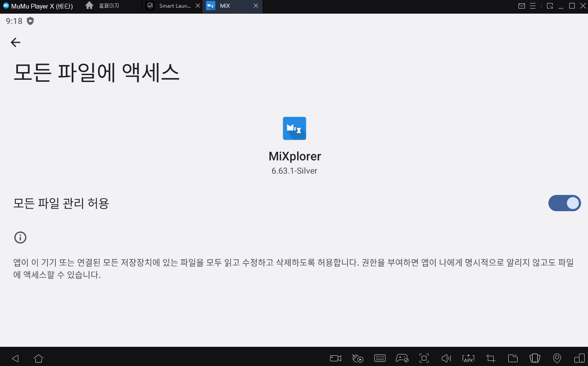588x366 pixels.
Task: Tap the Android home button
Action: pos(39,358)
